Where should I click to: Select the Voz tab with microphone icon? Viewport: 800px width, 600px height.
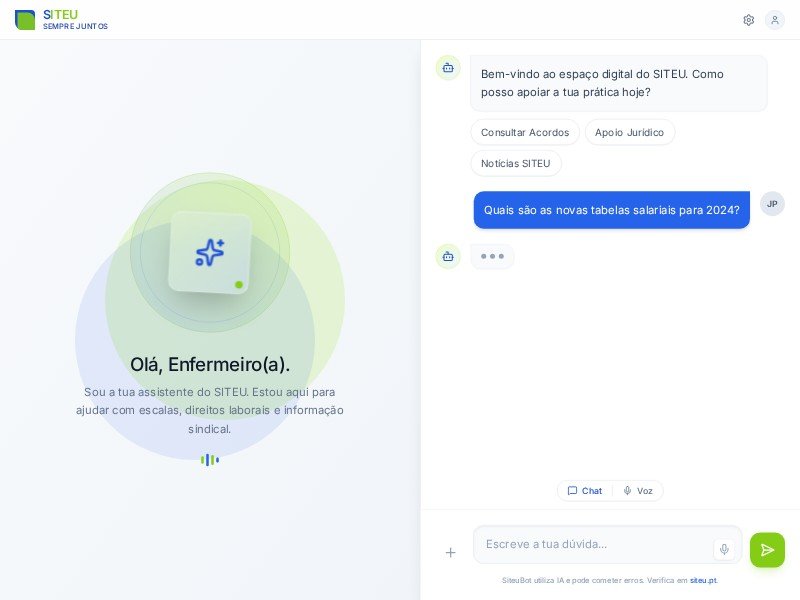pyautogui.click(x=639, y=491)
